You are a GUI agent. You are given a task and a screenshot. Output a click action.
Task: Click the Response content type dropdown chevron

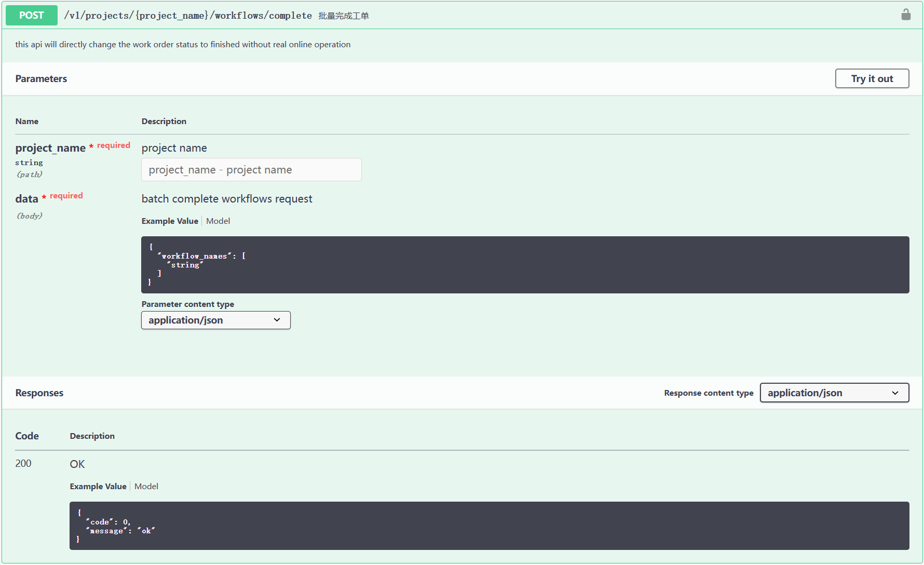[895, 393]
